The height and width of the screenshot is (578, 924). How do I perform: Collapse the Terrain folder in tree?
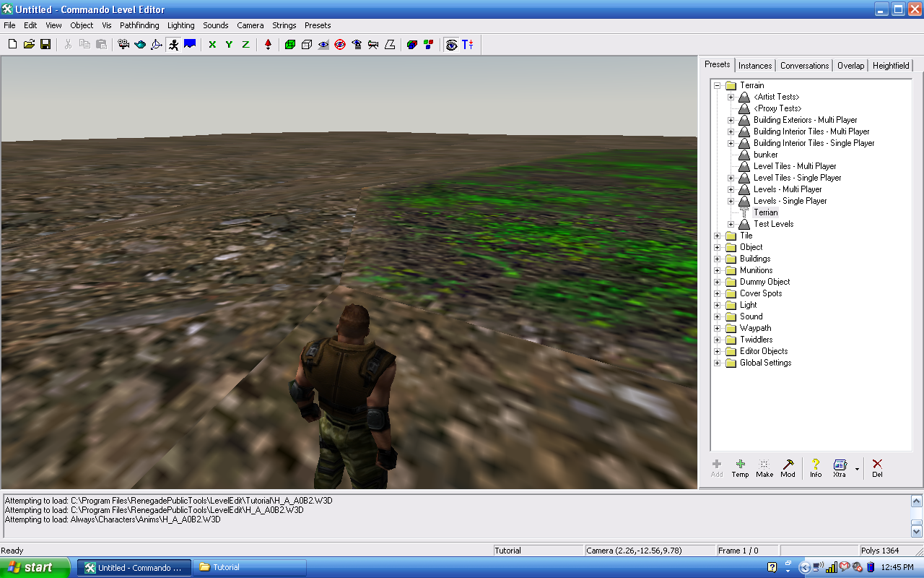(x=718, y=85)
